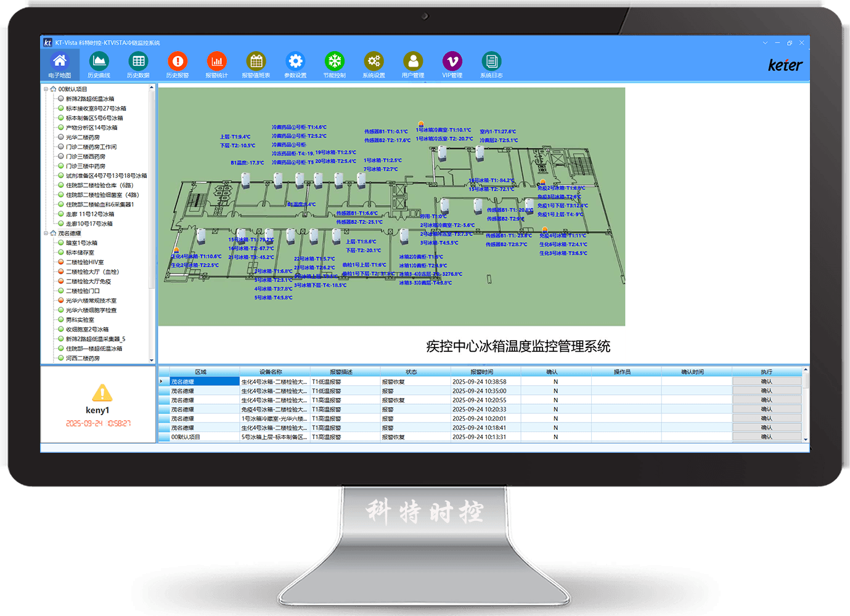The width and height of the screenshot is (850, 616).
Task: Select 住院部二楼检验仓库（6路） tree item
Action: (100, 185)
